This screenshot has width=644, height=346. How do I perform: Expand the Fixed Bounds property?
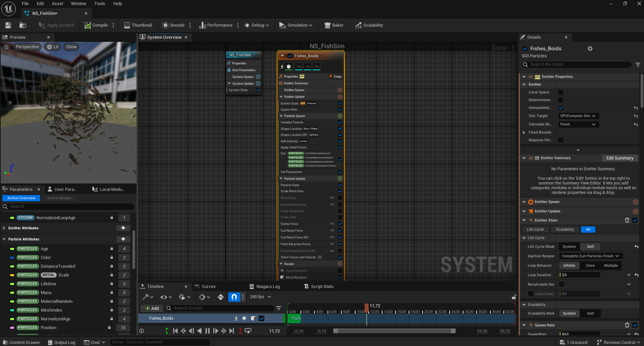click(x=524, y=133)
